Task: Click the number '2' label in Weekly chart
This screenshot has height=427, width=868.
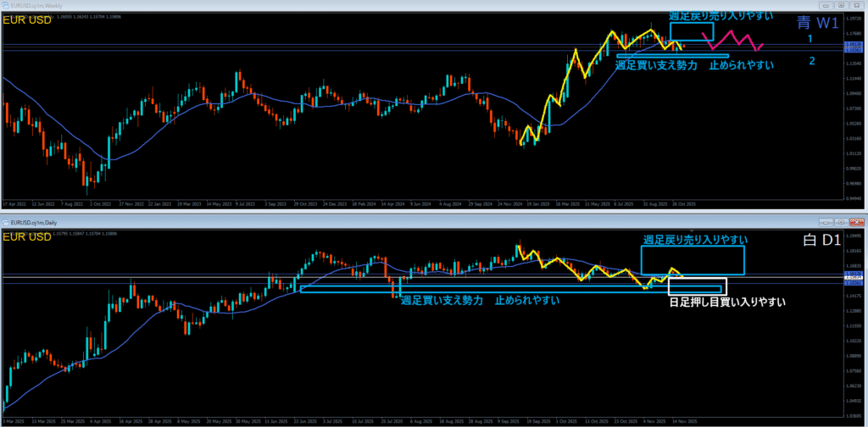Action: pos(811,60)
